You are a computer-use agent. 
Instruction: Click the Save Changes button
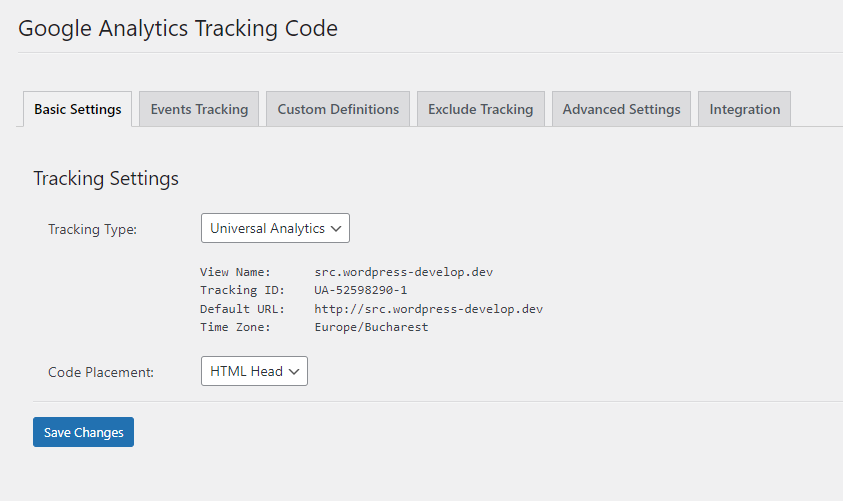[x=83, y=432]
